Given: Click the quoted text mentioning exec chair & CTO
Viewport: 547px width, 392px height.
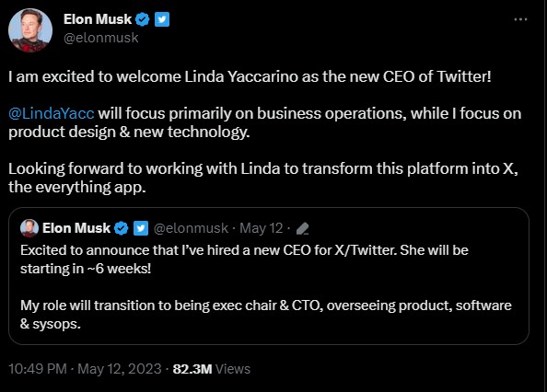Looking at the screenshot, I should tap(266, 315).
